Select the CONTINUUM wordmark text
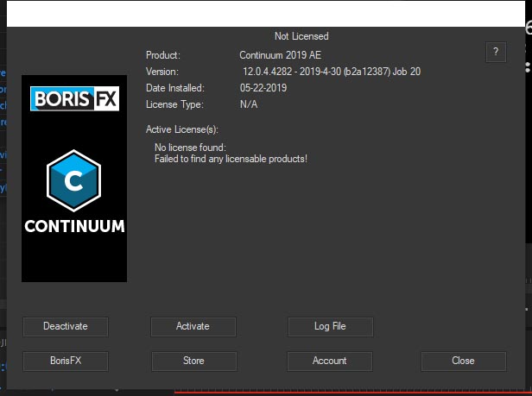Viewport: 532px width, 396px height. pyautogui.click(x=74, y=226)
